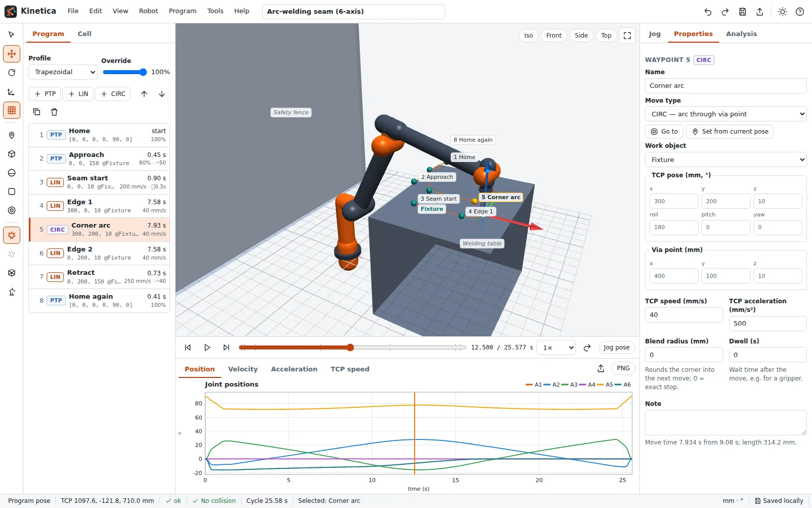The image size is (812, 508).
Task: Save the program with the floppy icon
Action: pyautogui.click(x=742, y=12)
